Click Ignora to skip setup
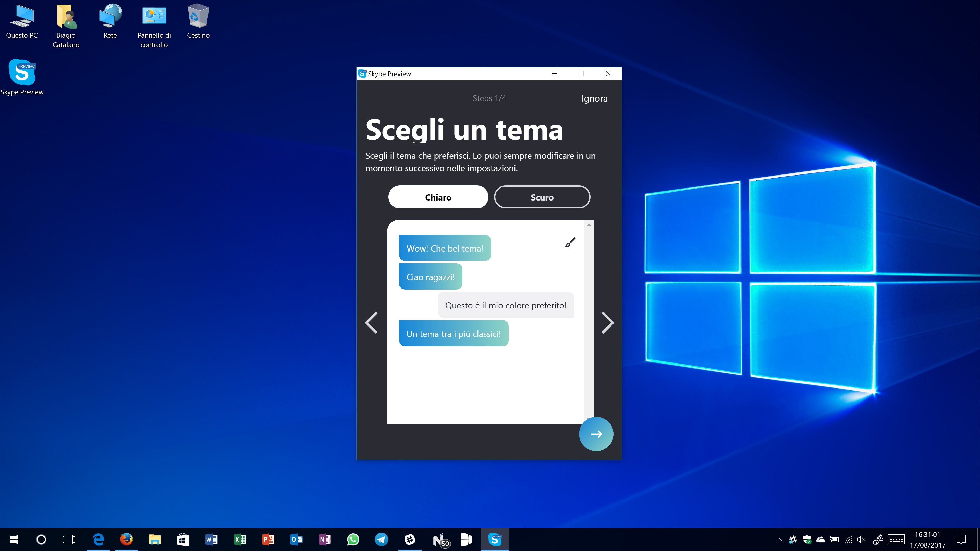 [x=594, y=98]
